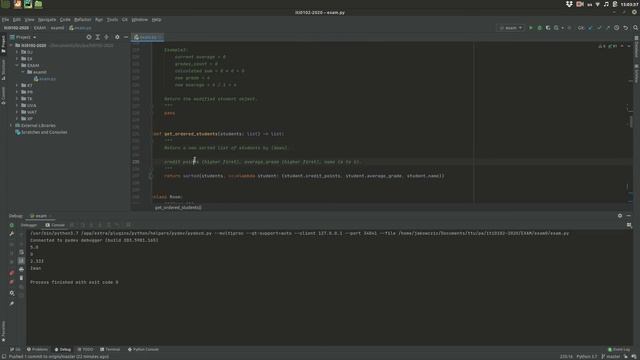Open the Python Console tool window button
640x360 pixels.
coord(143,349)
